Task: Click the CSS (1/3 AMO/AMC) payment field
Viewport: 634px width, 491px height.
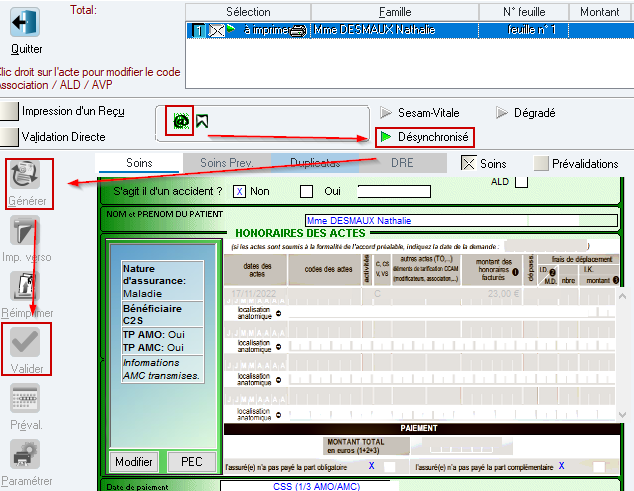Action: pyautogui.click(x=309, y=486)
